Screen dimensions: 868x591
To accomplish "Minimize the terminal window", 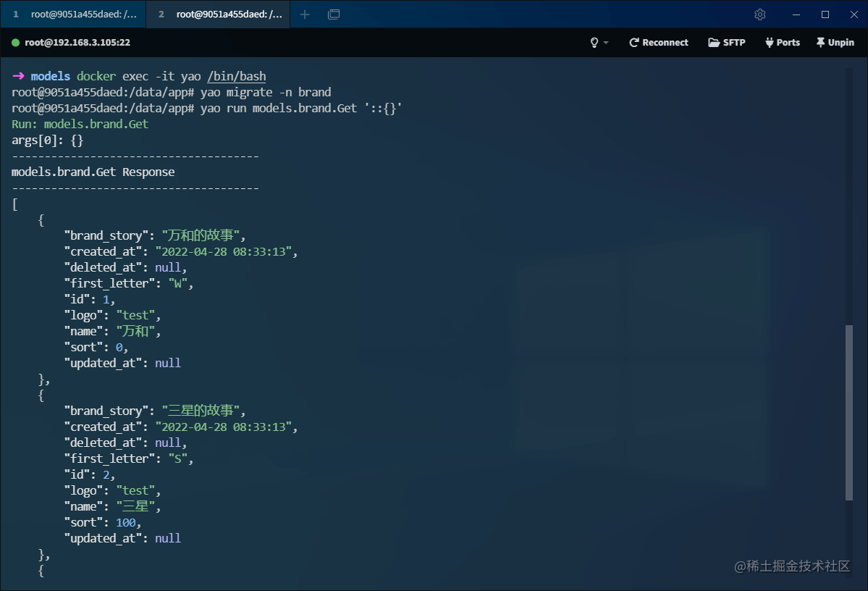I will coord(796,14).
